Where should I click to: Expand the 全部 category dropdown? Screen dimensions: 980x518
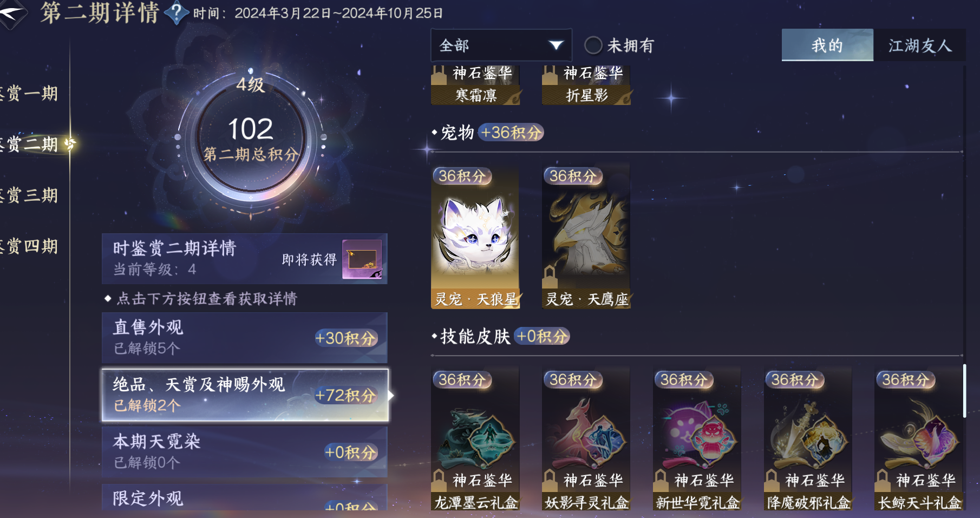click(501, 45)
